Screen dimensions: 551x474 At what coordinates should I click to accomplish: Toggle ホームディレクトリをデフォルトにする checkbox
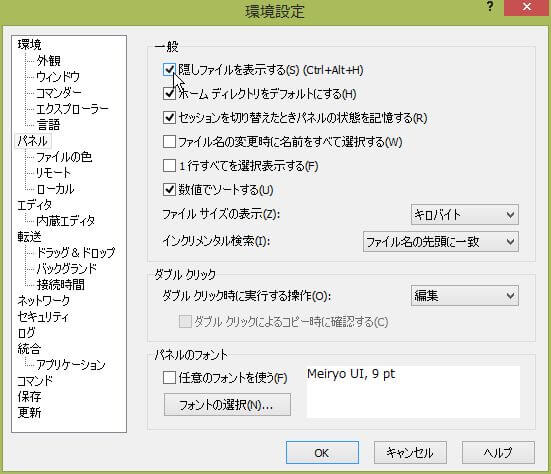click(x=169, y=93)
